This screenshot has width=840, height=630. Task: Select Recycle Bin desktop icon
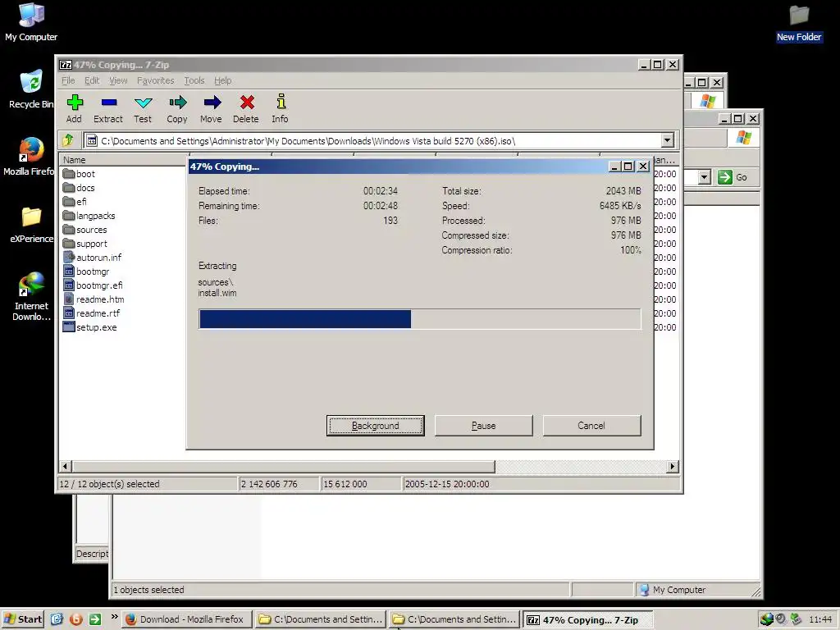coord(31,89)
